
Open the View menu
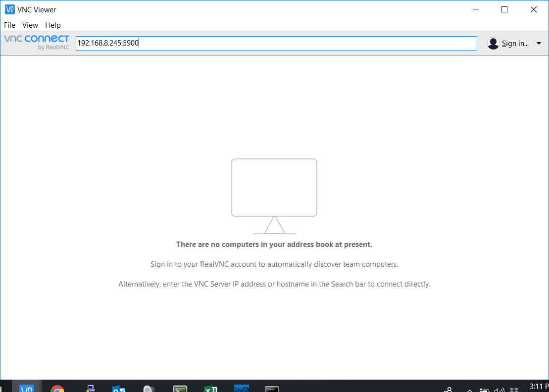[30, 25]
